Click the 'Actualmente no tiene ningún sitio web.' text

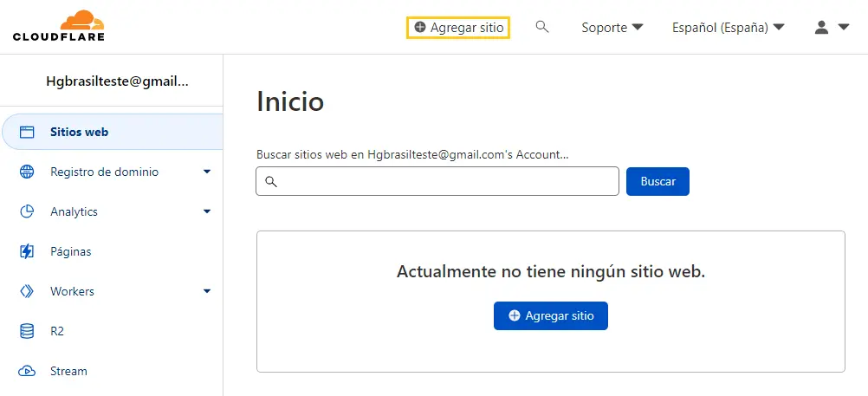click(x=551, y=272)
